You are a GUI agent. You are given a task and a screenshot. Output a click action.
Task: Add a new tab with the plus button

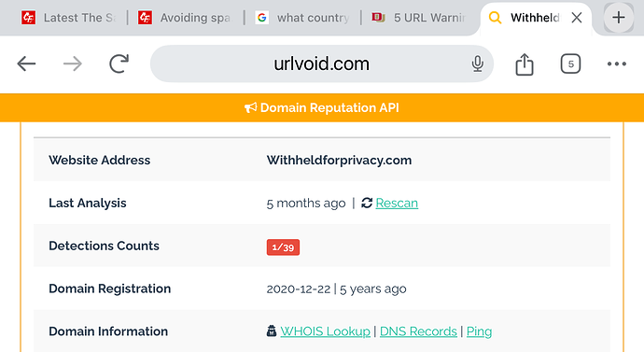tap(619, 18)
